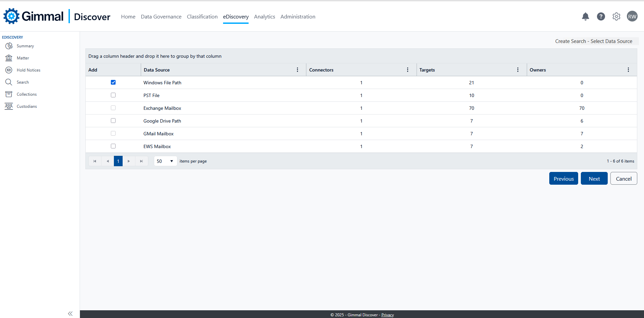
Task: Open Hold Notices in the sidebar
Action: (x=28, y=70)
